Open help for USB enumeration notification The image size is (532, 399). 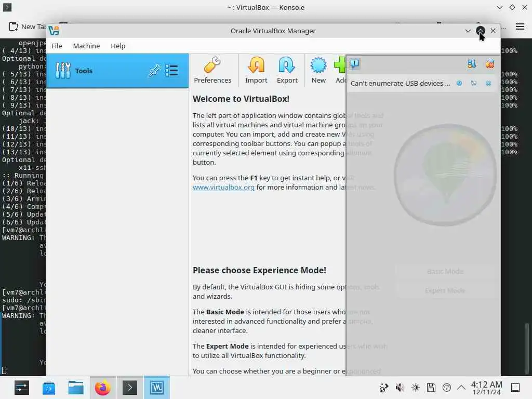(459, 83)
